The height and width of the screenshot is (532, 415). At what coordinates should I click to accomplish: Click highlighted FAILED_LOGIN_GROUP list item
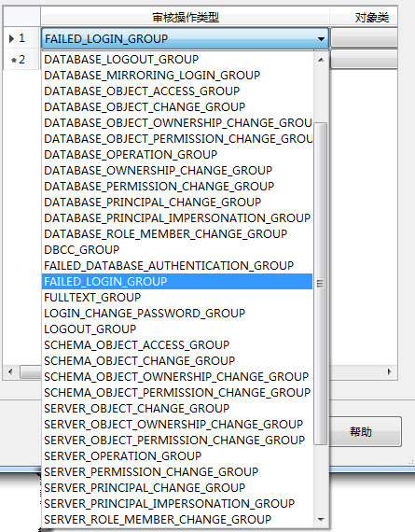pyautogui.click(x=177, y=282)
